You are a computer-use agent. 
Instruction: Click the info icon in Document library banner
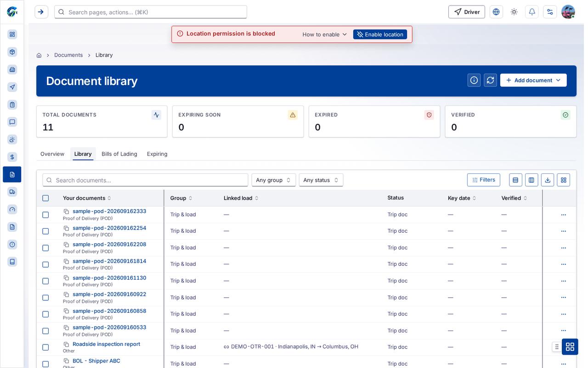(474, 80)
